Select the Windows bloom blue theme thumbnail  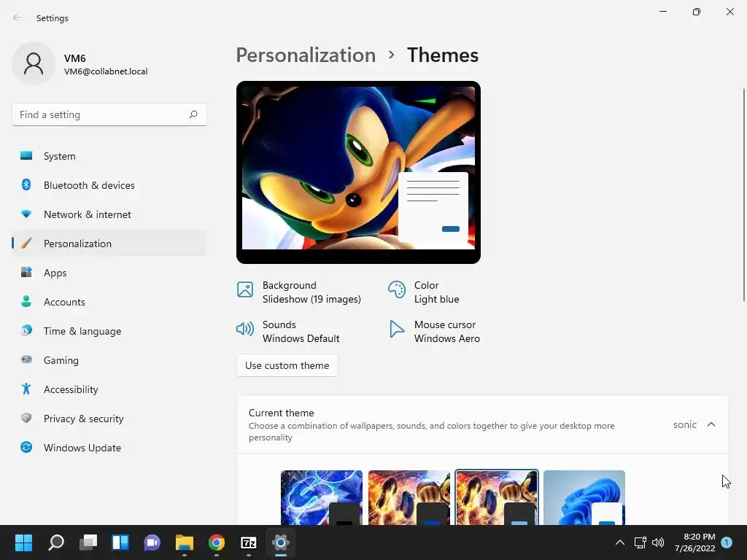click(584, 497)
